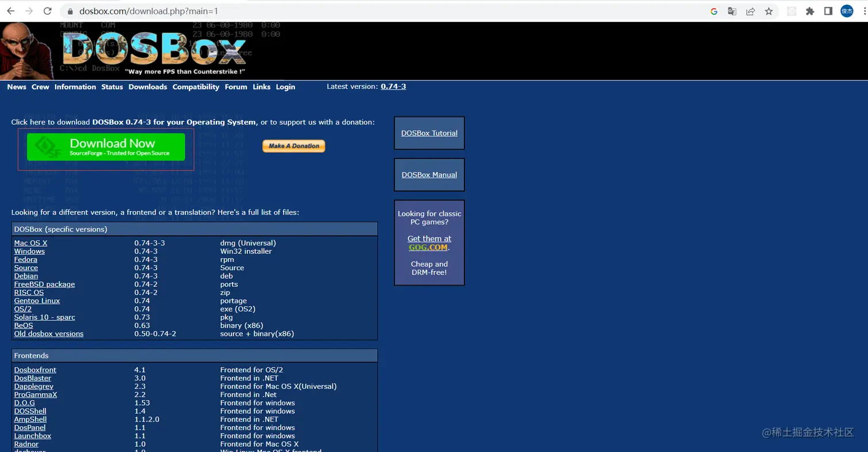Image resolution: width=868 pixels, height=452 pixels.
Task: Click Login in the navigation bar
Action: (x=285, y=87)
